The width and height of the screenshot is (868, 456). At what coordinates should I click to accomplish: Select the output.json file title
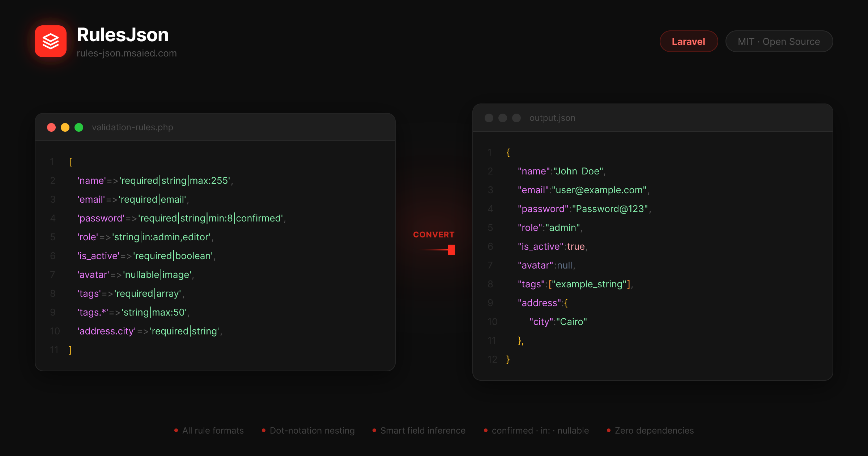coord(552,118)
